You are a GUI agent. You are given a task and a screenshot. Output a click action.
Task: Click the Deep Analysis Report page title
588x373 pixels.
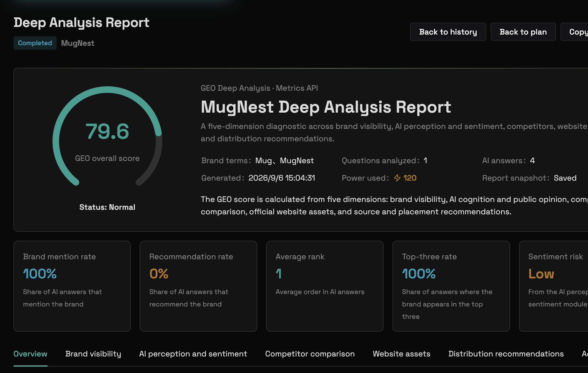tap(81, 22)
